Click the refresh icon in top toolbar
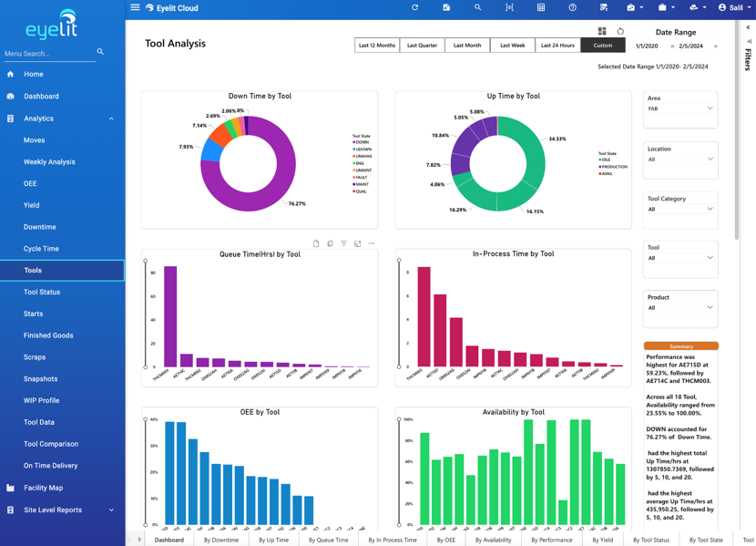The image size is (756, 546). tap(414, 7)
